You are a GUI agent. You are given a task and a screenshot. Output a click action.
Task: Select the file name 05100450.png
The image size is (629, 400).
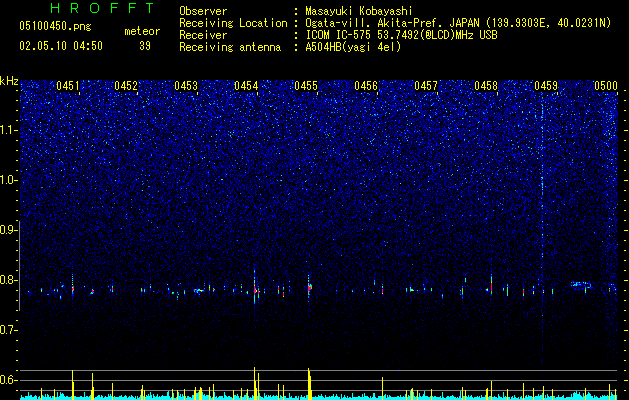(55, 27)
